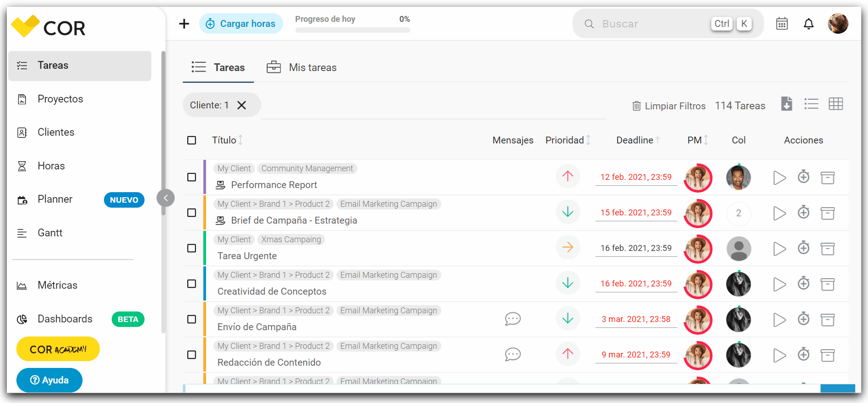
Task: Collapse the left sidebar with the chevron
Action: click(165, 198)
